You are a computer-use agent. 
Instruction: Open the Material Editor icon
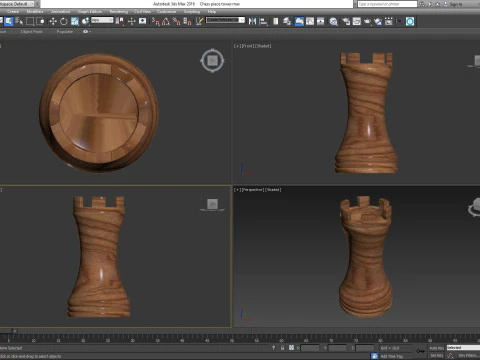[x=333, y=21]
